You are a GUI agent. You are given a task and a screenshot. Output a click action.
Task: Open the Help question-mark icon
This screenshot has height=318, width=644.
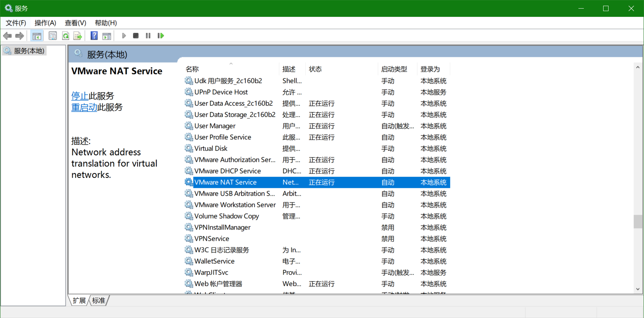pos(94,36)
